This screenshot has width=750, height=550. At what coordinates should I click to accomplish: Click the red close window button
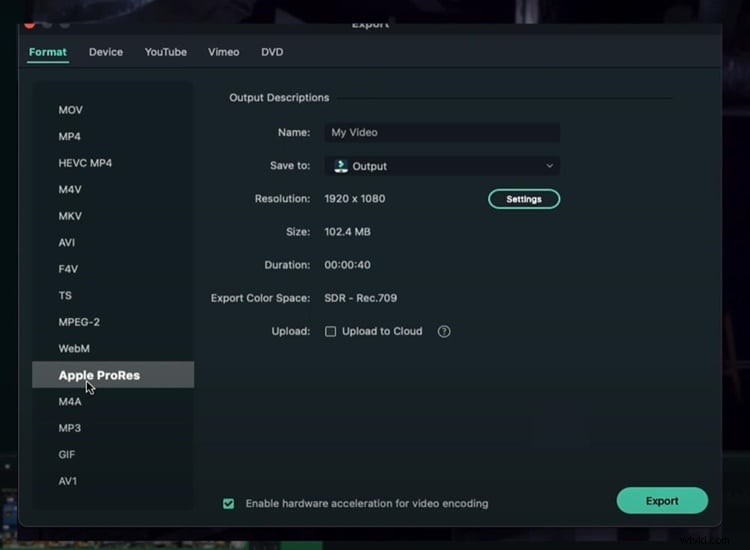click(30, 22)
